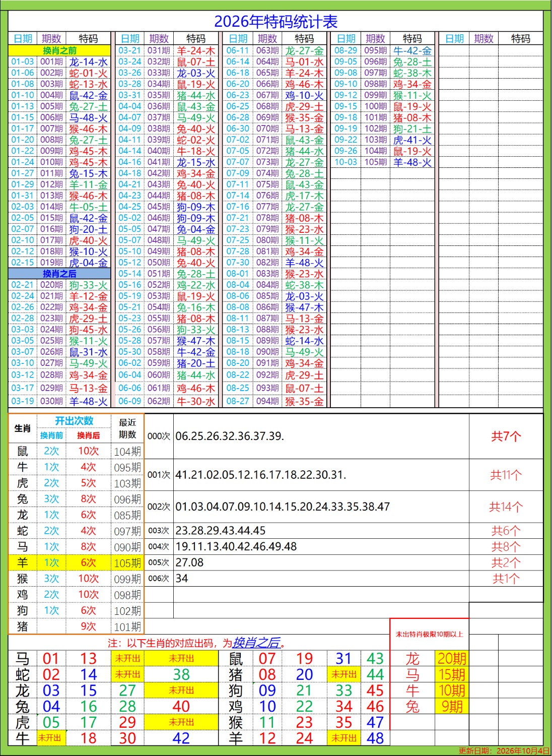Select the yellow "20期" cell

pos(452,659)
